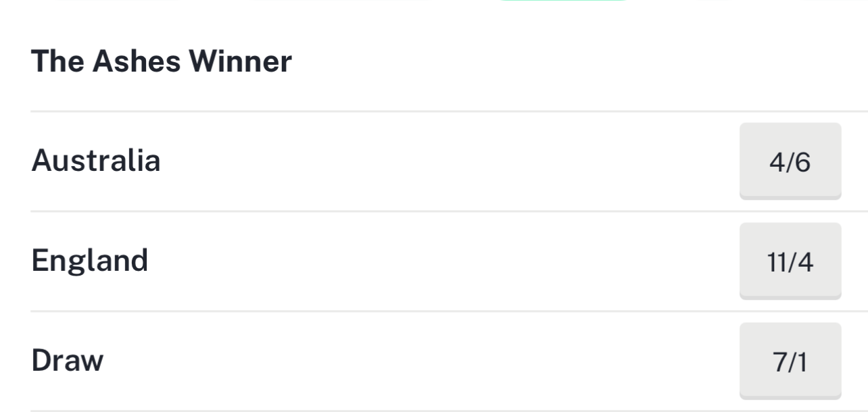Select the 11/4 odds button
The image size is (868, 412).
coord(790,261)
